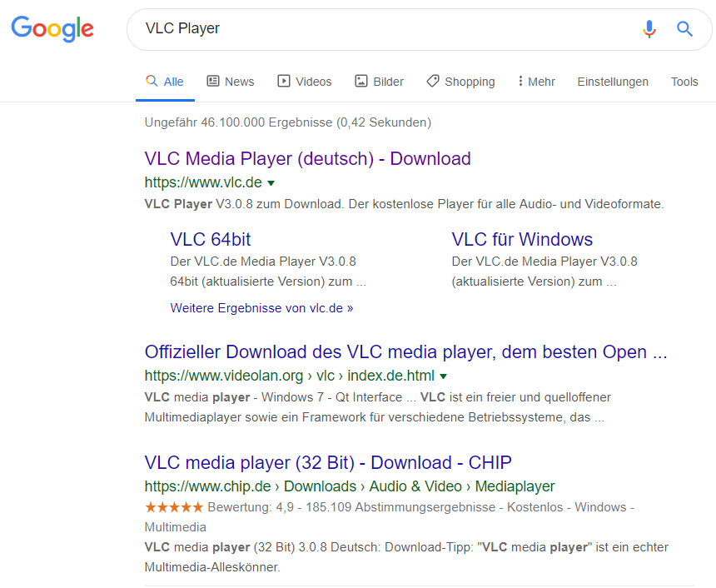Click the Videos tab play icon

pos(284,82)
